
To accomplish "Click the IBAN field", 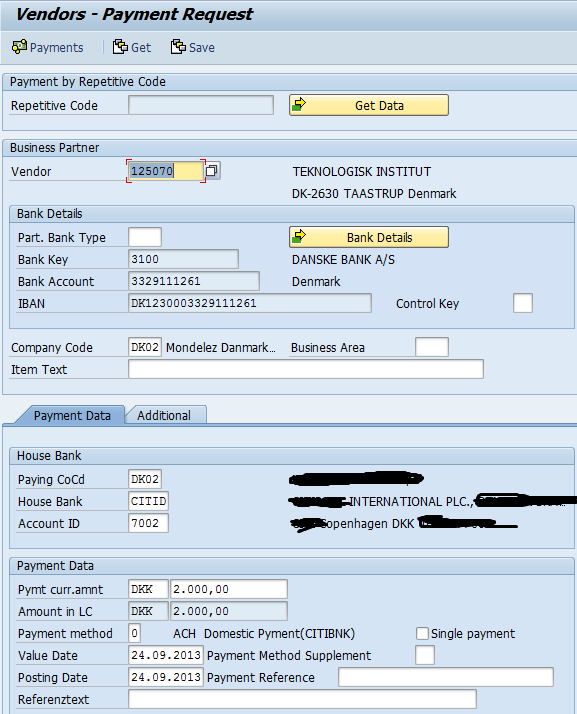I will (250, 303).
